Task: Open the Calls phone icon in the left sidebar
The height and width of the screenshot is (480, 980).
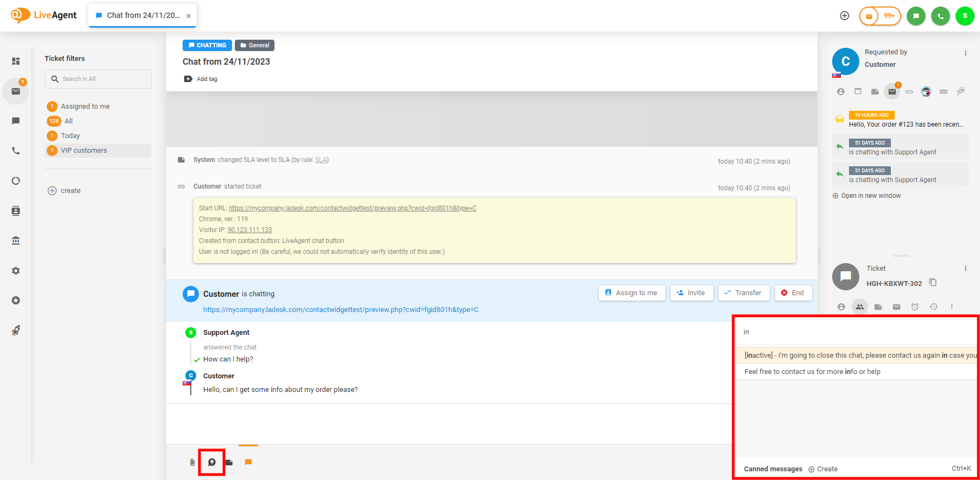Action: 16,151
